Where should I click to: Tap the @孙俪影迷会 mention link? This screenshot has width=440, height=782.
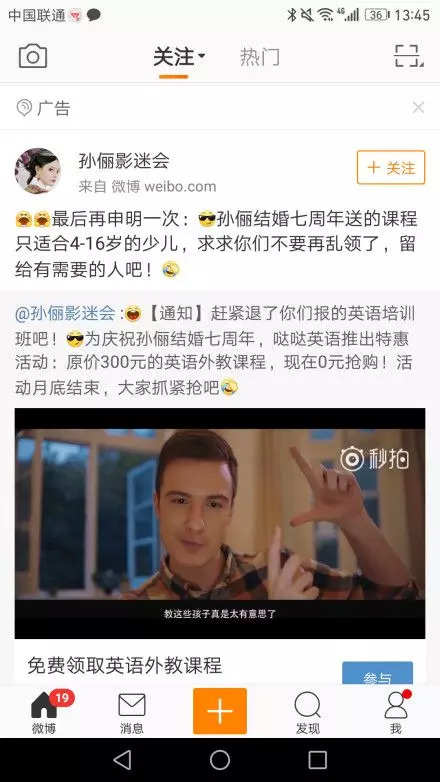[x=65, y=313]
